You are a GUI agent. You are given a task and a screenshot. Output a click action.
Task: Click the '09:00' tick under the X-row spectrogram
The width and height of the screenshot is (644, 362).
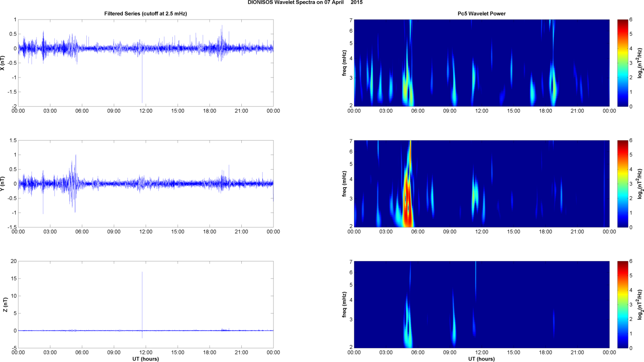(x=450, y=111)
